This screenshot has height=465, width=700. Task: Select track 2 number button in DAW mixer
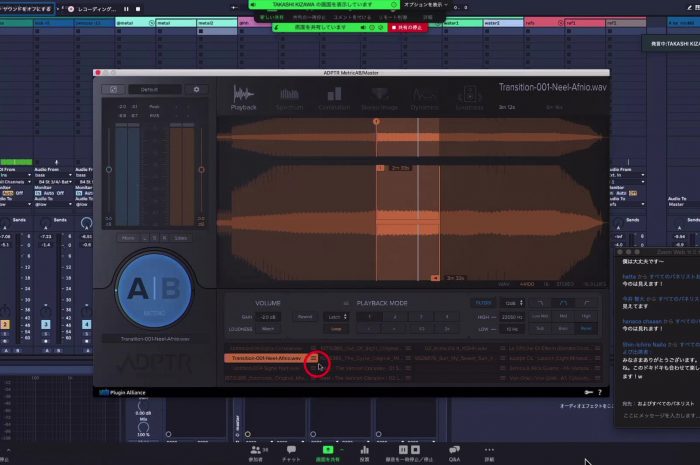5,324
